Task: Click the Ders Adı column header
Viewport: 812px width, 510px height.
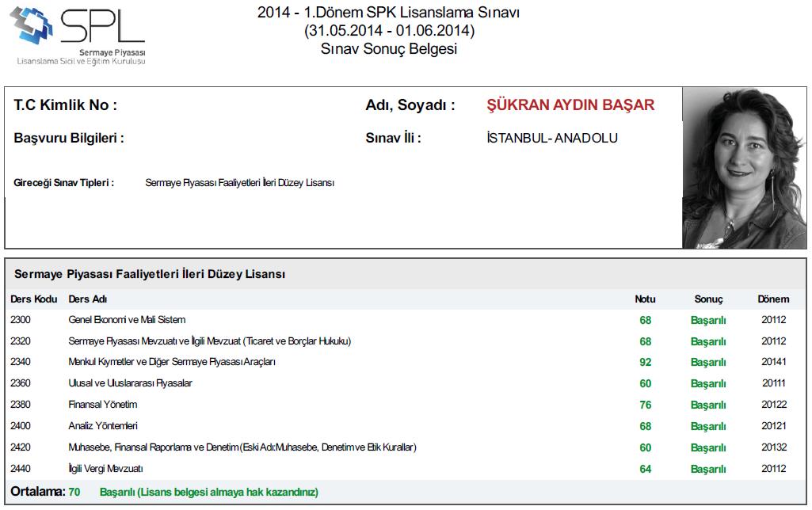Action: point(87,299)
